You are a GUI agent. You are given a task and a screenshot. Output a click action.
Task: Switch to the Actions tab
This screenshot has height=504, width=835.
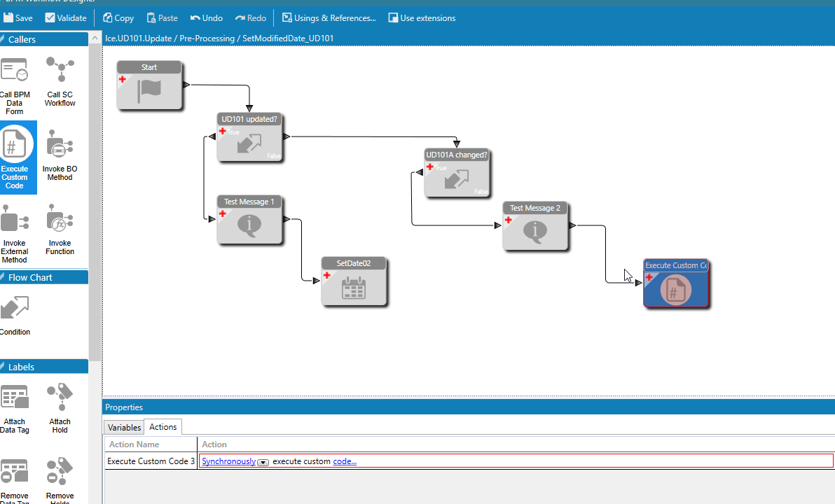(163, 427)
